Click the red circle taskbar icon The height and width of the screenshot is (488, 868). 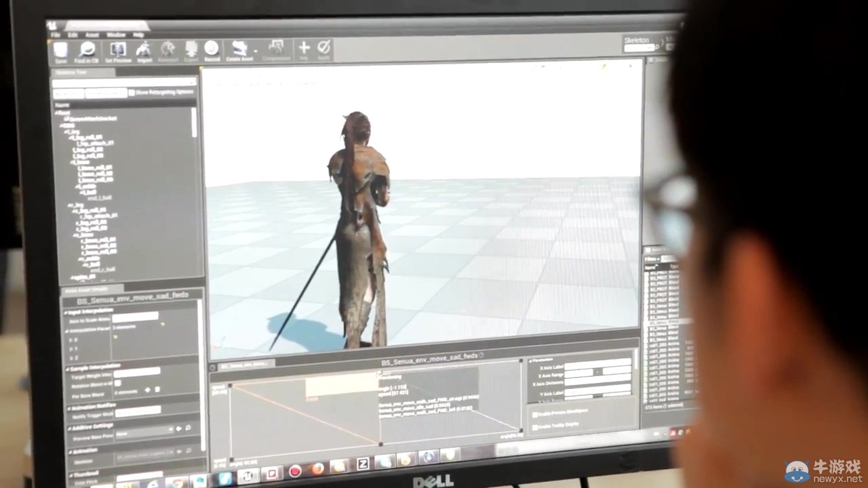295,470
